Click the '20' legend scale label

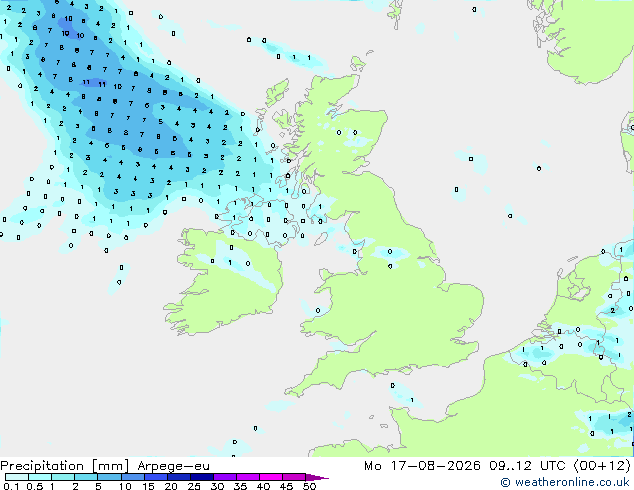(x=171, y=486)
